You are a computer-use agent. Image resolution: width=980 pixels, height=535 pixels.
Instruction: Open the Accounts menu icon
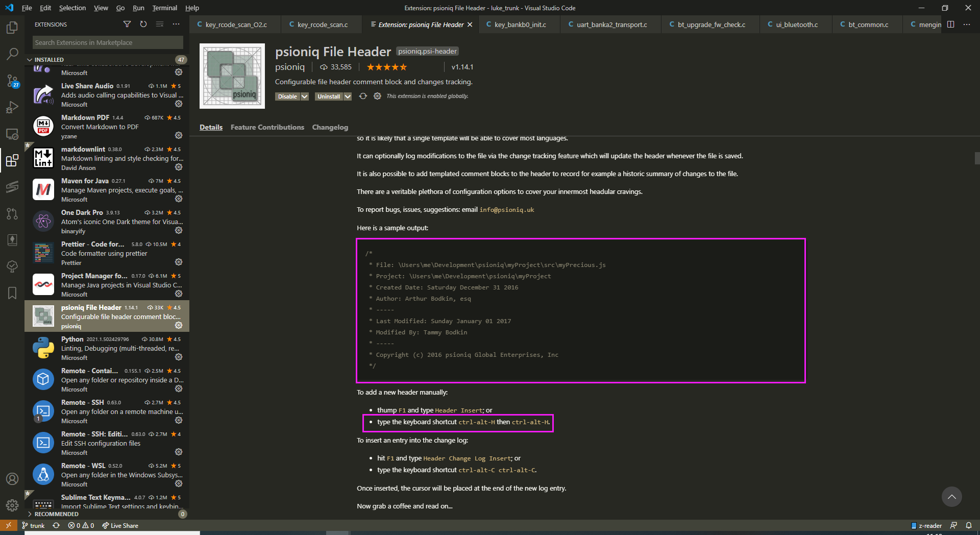coord(12,479)
